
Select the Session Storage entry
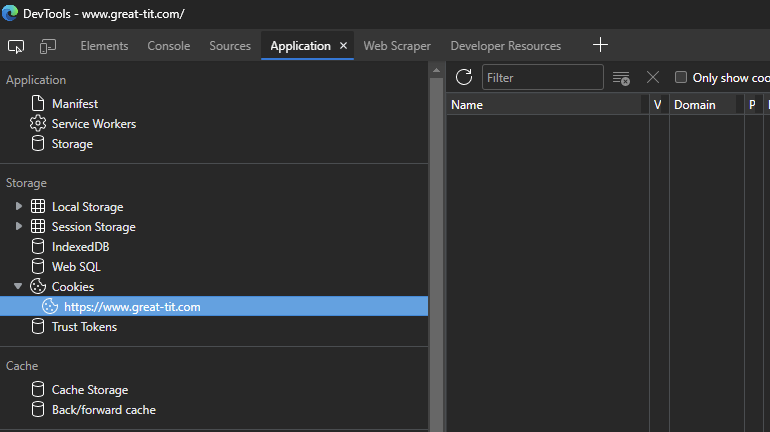pyautogui.click(x=93, y=227)
